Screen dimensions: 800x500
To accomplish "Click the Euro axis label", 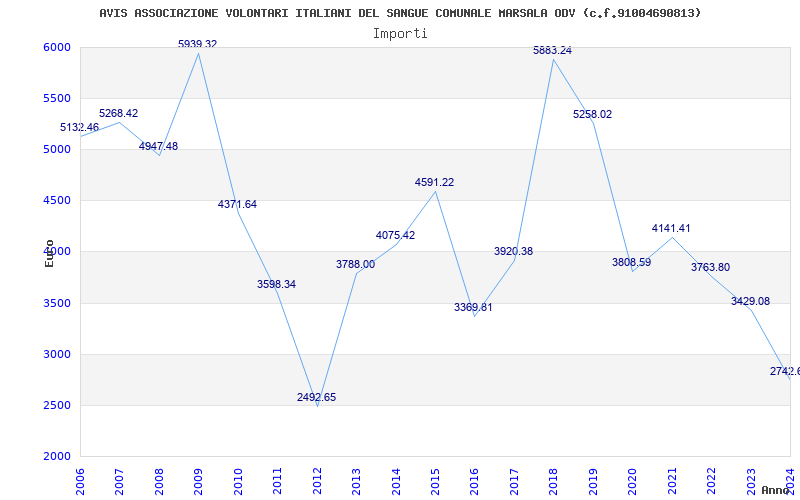I will (49, 253).
